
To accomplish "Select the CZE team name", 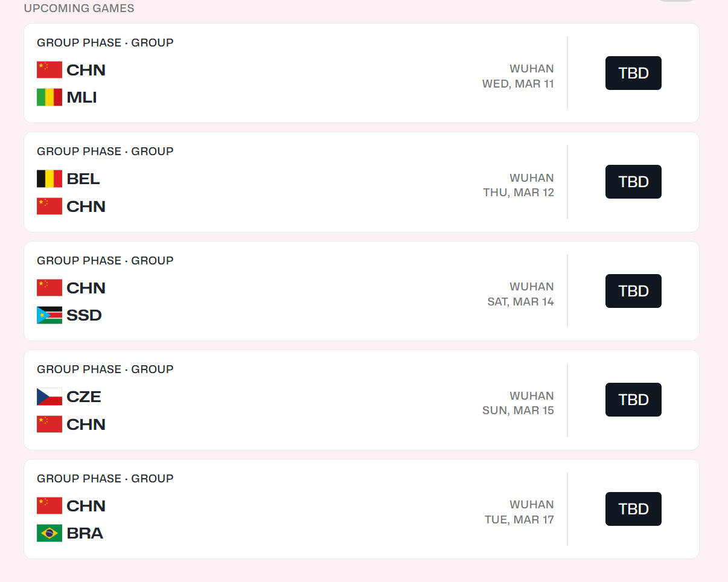I will 84,397.
